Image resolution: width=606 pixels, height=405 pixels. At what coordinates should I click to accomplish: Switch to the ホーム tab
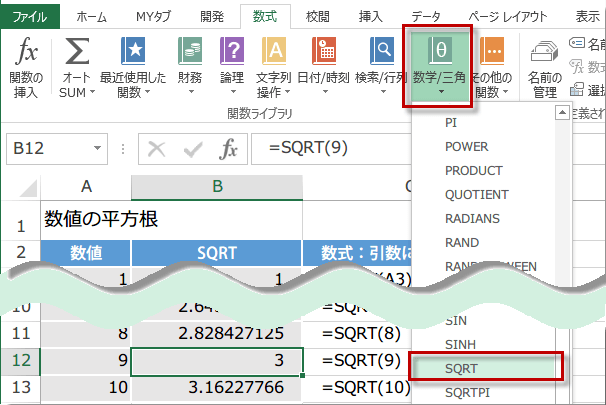click(91, 17)
